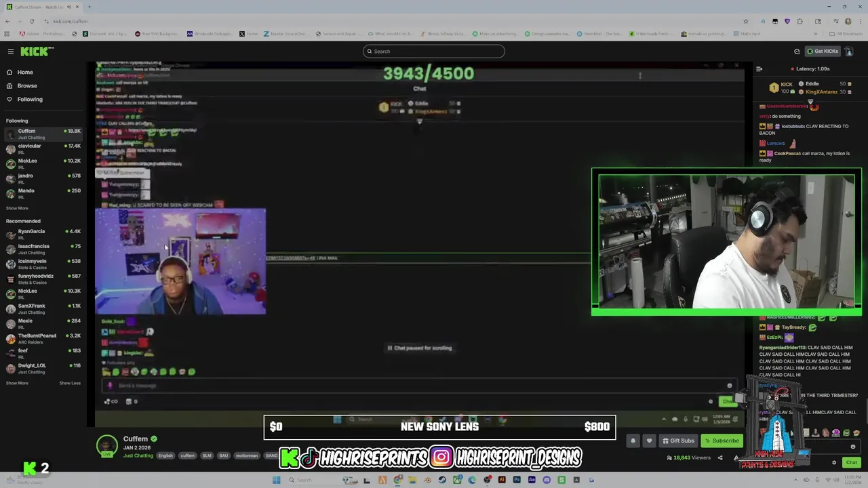
Task: Expand the hidden bookmarks with the double chevron
Action: click(816, 34)
